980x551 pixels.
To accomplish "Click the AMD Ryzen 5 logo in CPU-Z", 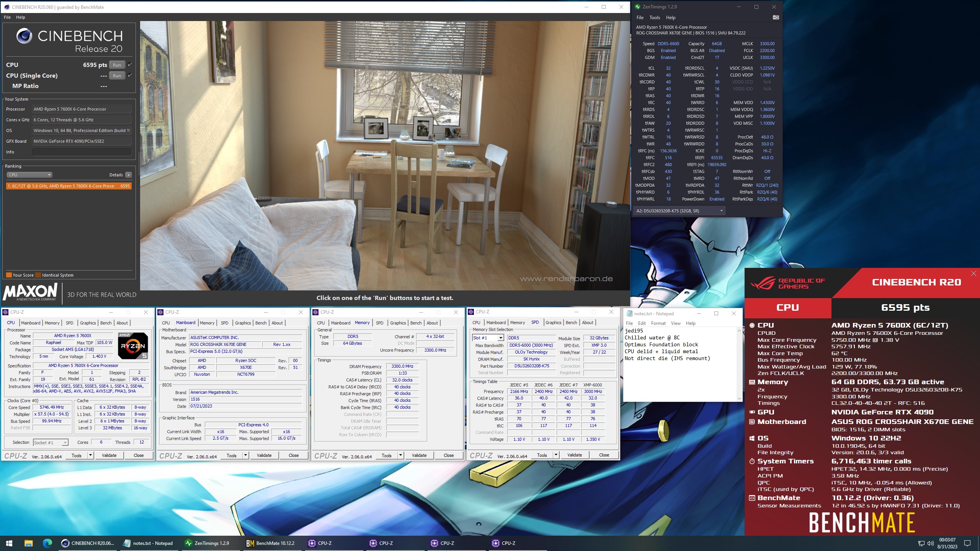I will (x=133, y=346).
